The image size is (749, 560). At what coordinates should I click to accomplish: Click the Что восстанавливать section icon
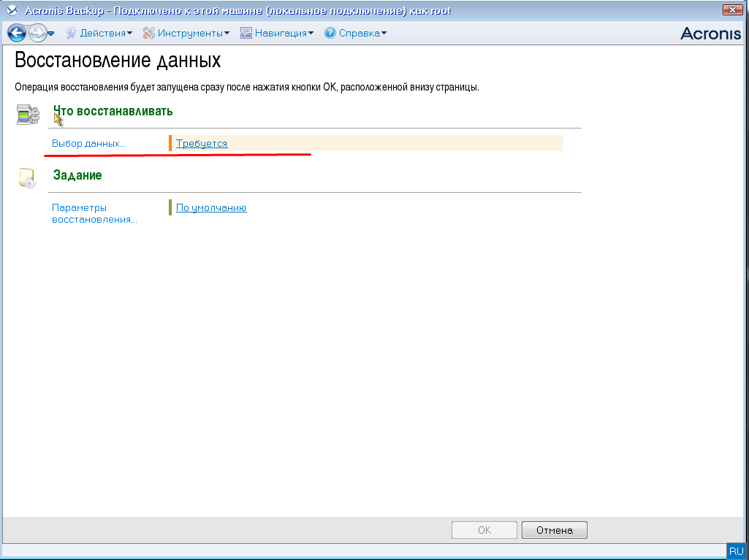pos(28,114)
